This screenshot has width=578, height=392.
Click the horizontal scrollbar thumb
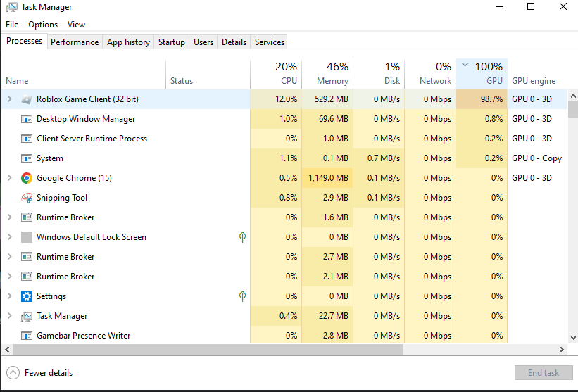click(208, 349)
